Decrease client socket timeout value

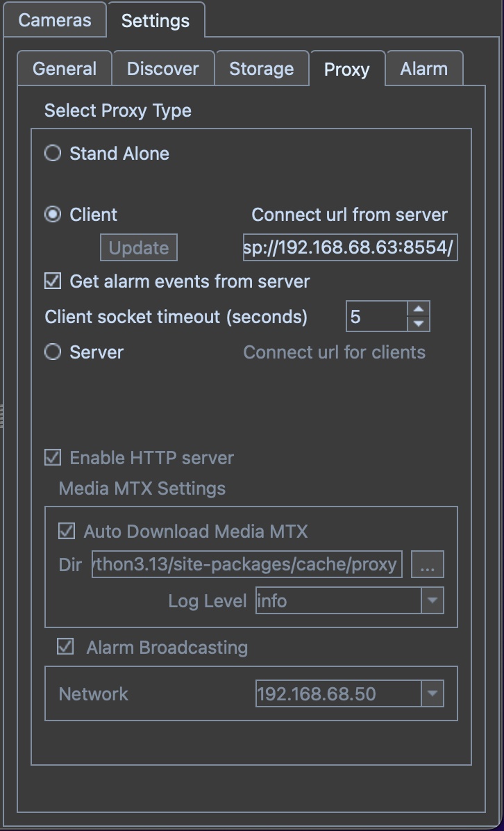coord(418,324)
